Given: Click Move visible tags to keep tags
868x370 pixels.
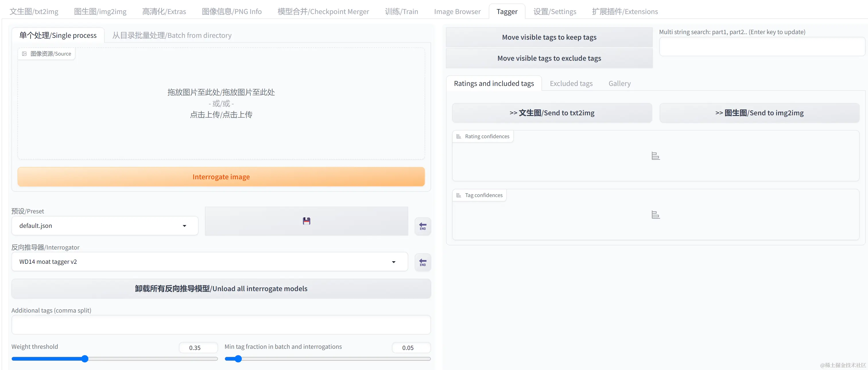Looking at the screenshot, I should point(549,37).
